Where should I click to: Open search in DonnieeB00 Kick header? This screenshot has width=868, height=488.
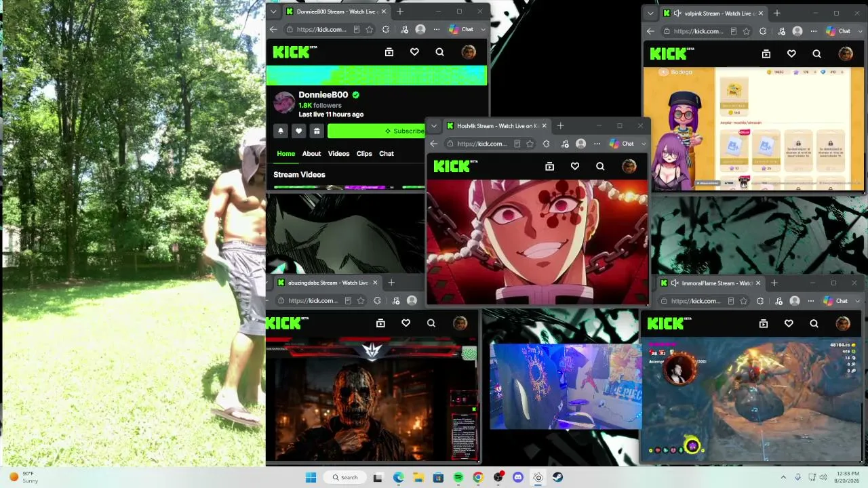pyautogui.click(x=439, y=52)
